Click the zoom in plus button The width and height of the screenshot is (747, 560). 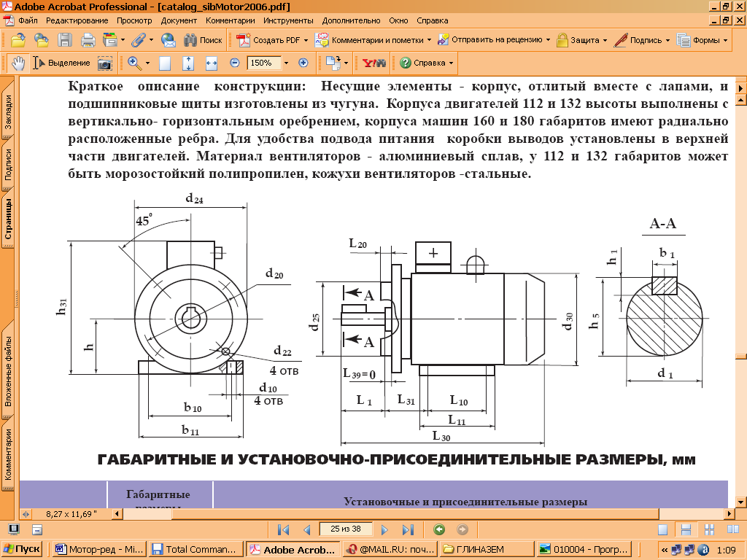pyautogui.click(x=303, y=63)
